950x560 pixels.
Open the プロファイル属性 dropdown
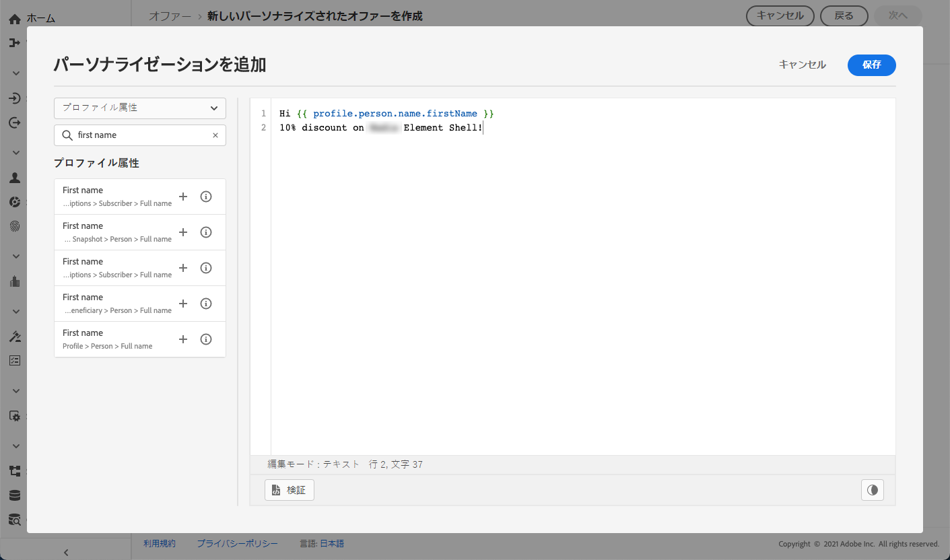point(140,108)
